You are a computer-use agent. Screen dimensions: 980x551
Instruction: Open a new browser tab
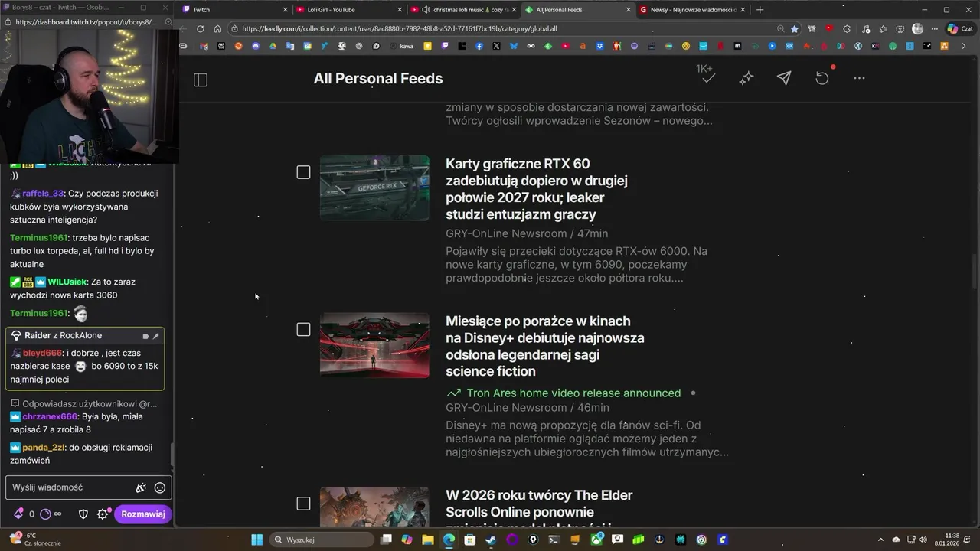pyautogui.click(x=759, y=10)
